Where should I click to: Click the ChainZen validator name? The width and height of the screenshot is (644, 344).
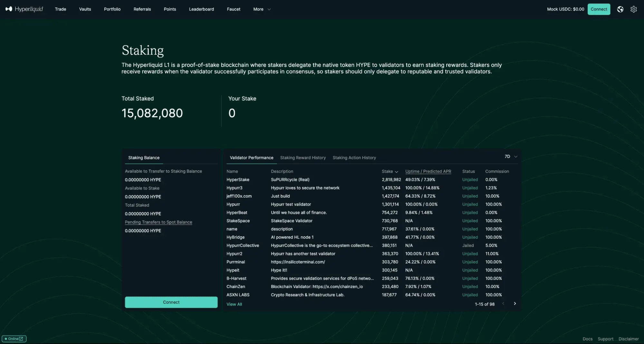tap(236, 287)
